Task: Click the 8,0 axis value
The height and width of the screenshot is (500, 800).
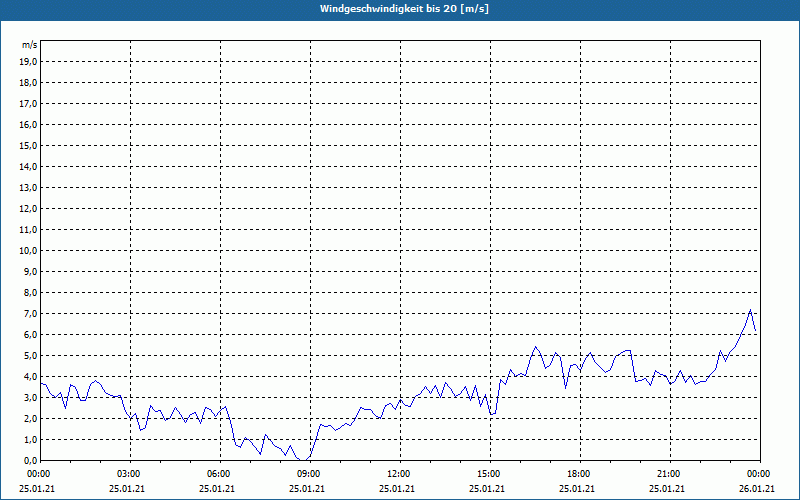Action: tap(31, 292)
